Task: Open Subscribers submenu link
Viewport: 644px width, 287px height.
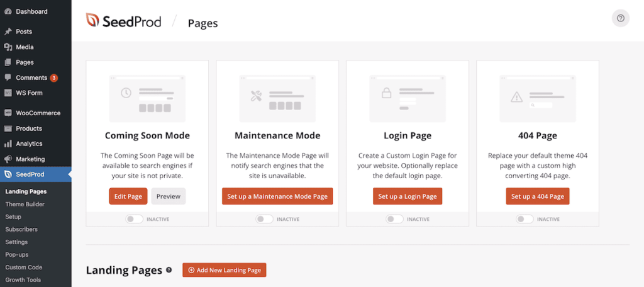Action: pyautogui.click(x=21, y=230)
